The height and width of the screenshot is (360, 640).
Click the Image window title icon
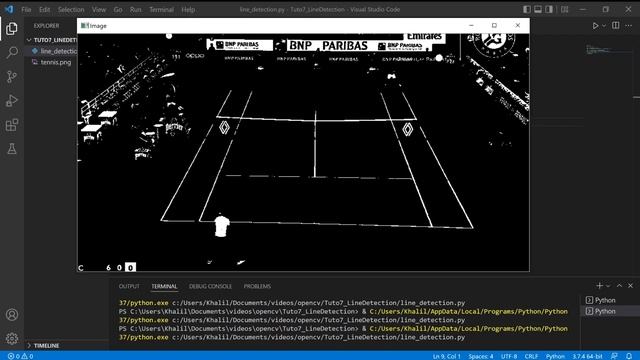[x=84, y=25]
